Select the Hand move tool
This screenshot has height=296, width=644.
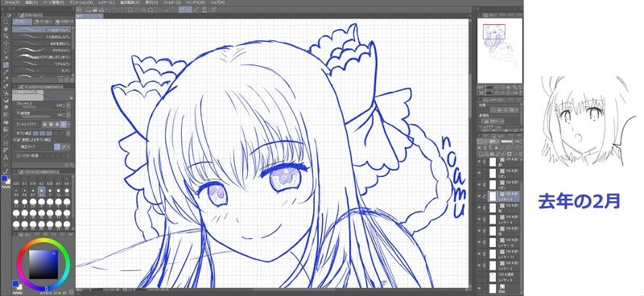point(6,29)
